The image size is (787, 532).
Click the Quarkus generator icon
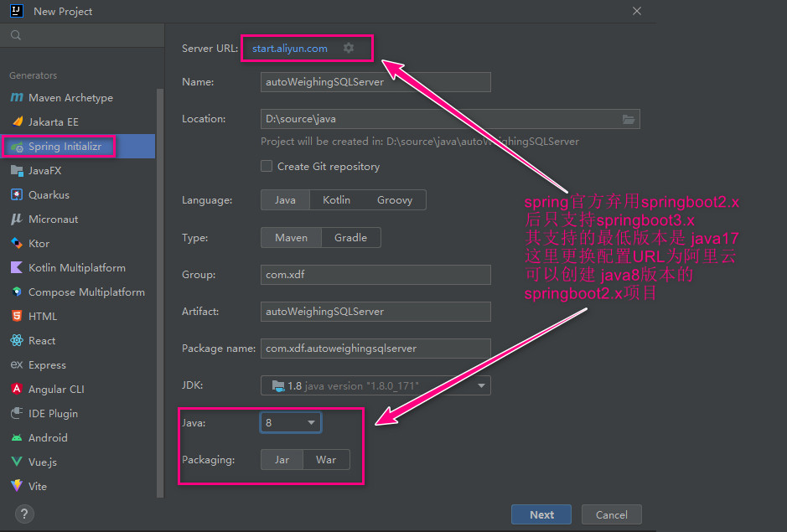(x=17, y=194)
